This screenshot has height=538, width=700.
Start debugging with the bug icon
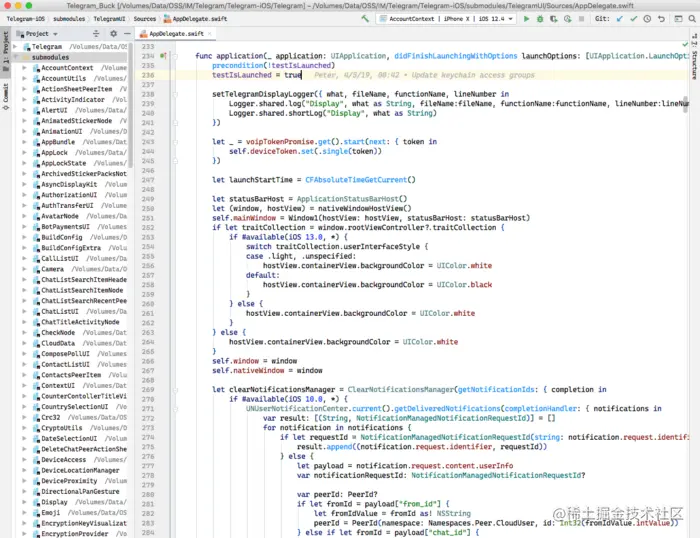540,19
